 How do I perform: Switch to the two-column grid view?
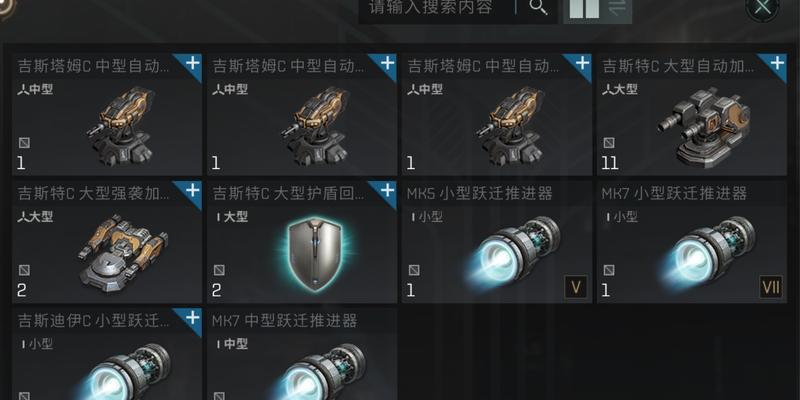pos(584,9)
